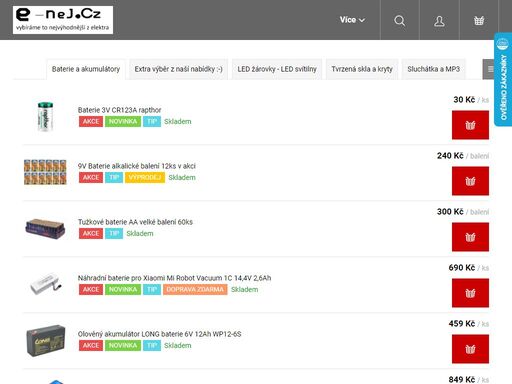Click DOPRAVA ZDARMA tag on Xiaomi battery
Screen dimensions: 512x384
pos(195,289)
